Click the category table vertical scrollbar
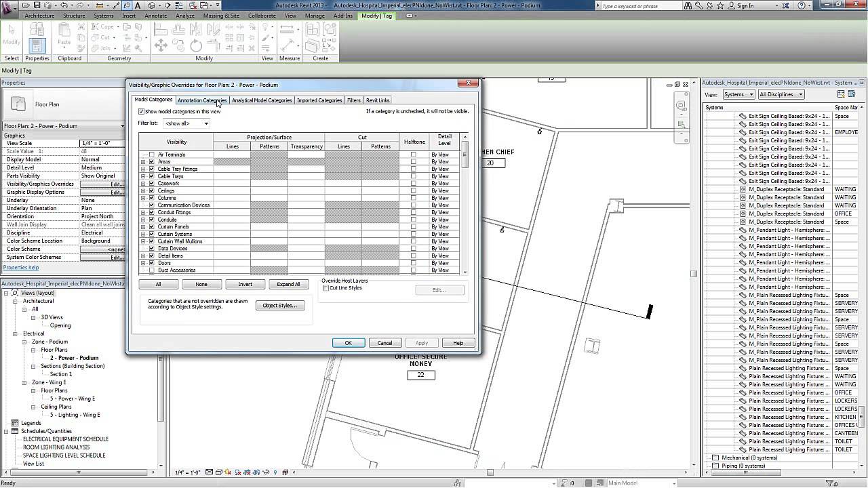This screenshot has height=488, width=868. click(x=465, y=204)
